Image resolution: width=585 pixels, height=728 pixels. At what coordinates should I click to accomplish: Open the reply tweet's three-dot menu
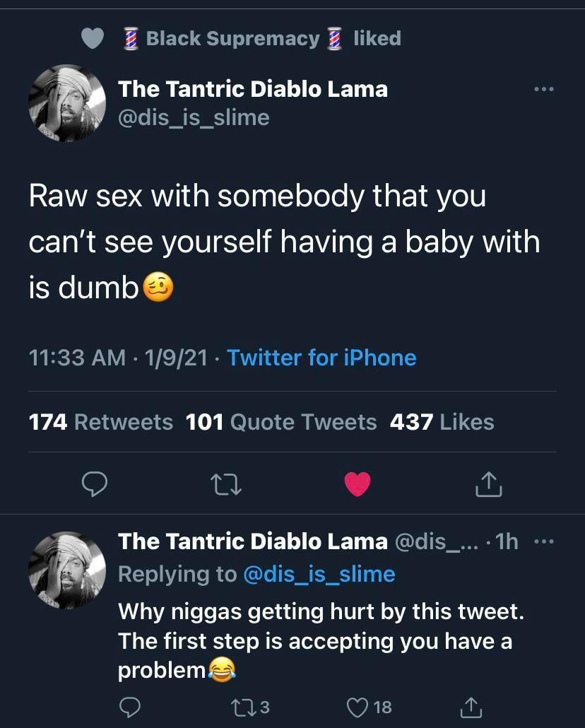click(544, 542)
